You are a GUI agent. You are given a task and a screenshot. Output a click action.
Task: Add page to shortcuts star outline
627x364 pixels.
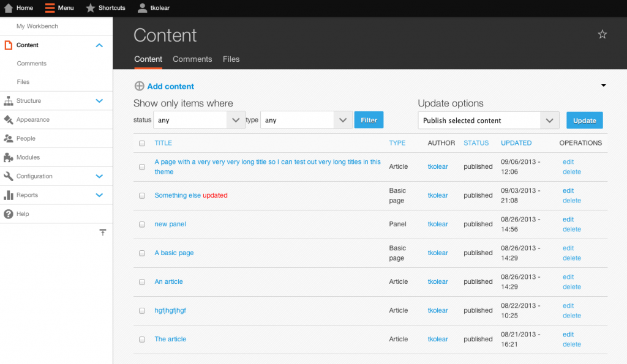[x=603, y=34]
